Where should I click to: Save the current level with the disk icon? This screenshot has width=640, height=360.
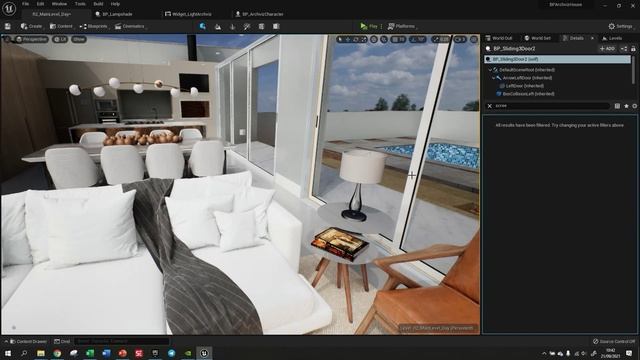(x=8, y=26)
